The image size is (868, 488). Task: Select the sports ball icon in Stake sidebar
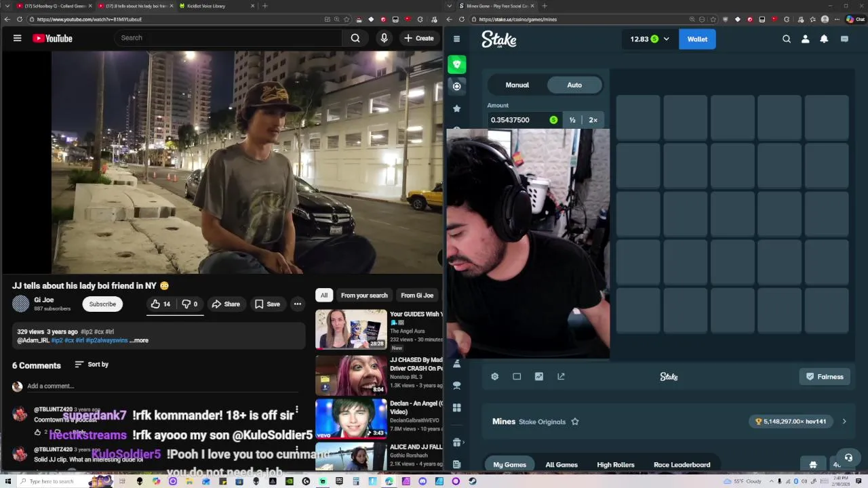pos(457,86)
